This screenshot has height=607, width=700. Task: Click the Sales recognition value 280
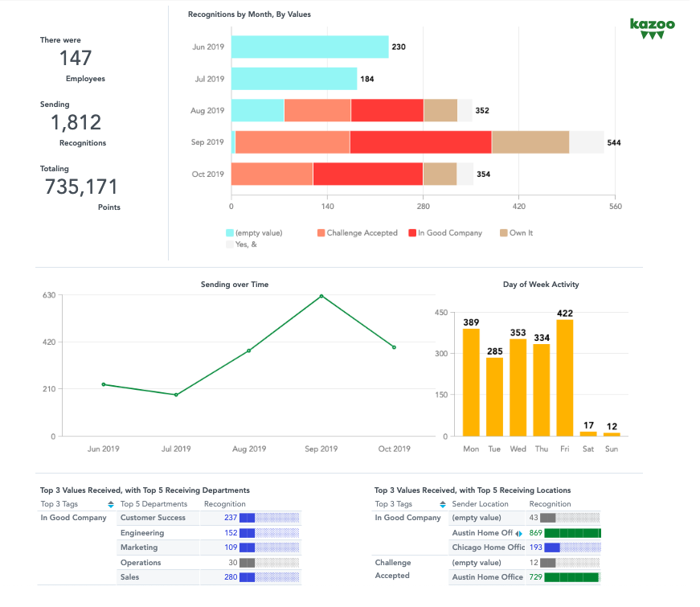click(x=231, y=577)
